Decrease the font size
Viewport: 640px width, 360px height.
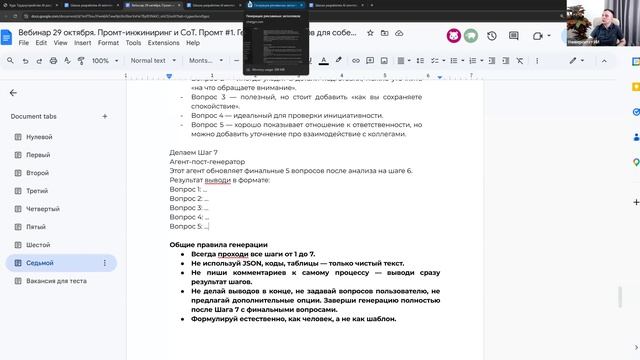point(236,61)
